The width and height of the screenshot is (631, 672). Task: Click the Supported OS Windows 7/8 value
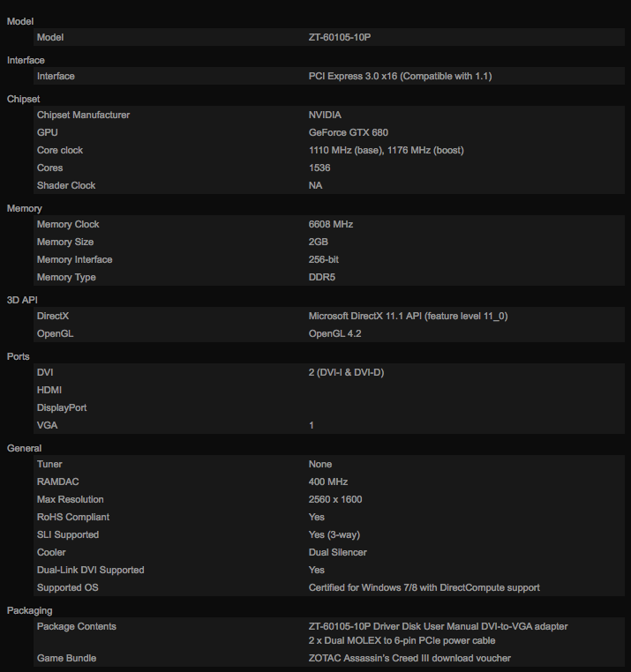pyautogui.click(x=424, y=588)
